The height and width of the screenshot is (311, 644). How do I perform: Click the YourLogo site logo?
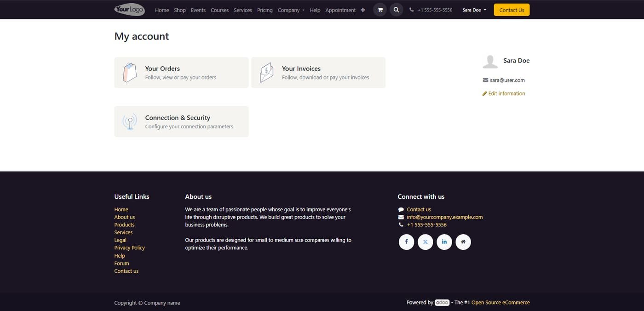[130, 10]
